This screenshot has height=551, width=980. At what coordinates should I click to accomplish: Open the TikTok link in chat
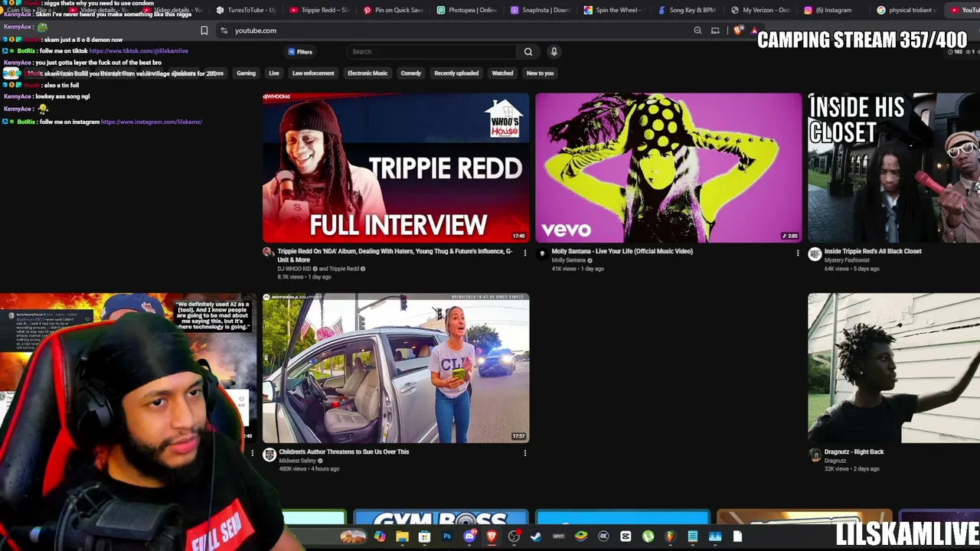[139, 51]
